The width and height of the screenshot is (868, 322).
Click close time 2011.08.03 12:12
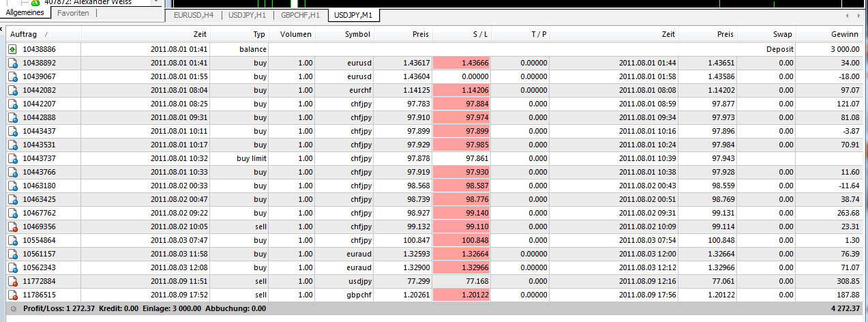pos(648,268)
